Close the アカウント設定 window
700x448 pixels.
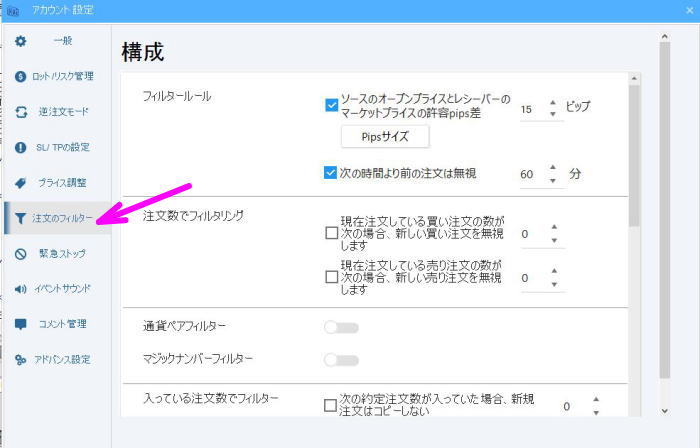690,10
